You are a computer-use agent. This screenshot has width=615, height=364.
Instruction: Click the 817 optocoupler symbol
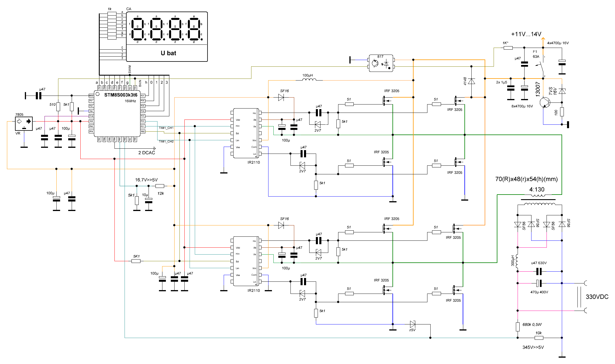pyautogui.click(x=381, y=63)
